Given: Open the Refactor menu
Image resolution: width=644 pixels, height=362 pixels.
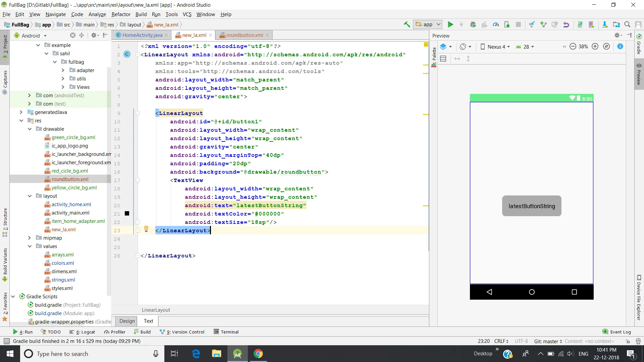Looking at the screenshot, I should (x=121, y=14).
